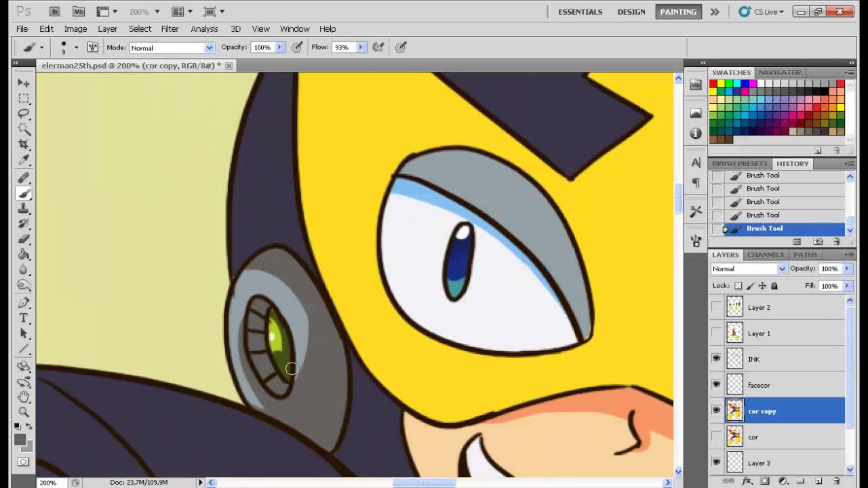Toggle Quick Mask mode icon
Viewport: 868px width, 488px height.
click(24, 462)
